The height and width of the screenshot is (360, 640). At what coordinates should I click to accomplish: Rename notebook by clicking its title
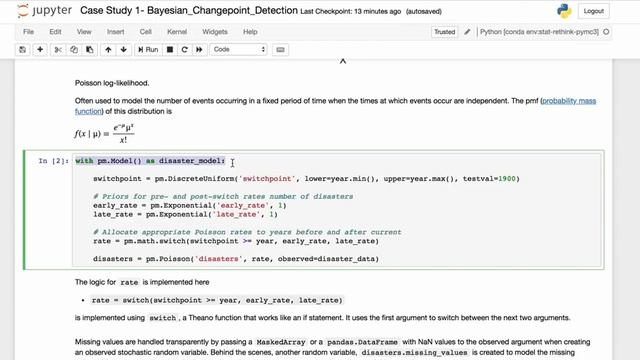pos(189,11)
